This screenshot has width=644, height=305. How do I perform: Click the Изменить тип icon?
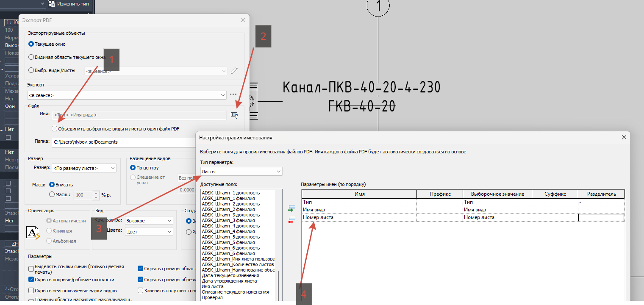coord(52,4)
